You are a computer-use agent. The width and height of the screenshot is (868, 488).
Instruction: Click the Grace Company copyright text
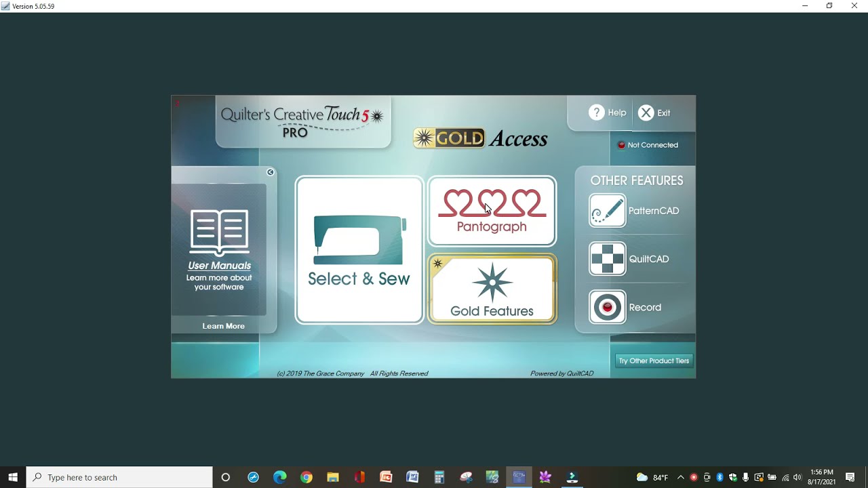[x=353, y=373]
